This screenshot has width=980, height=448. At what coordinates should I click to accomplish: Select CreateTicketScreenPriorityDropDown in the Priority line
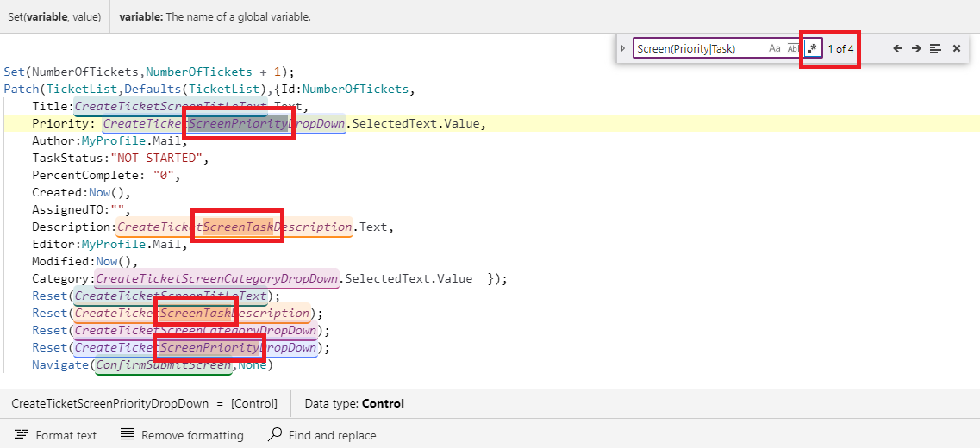click(x=224, y=124)
